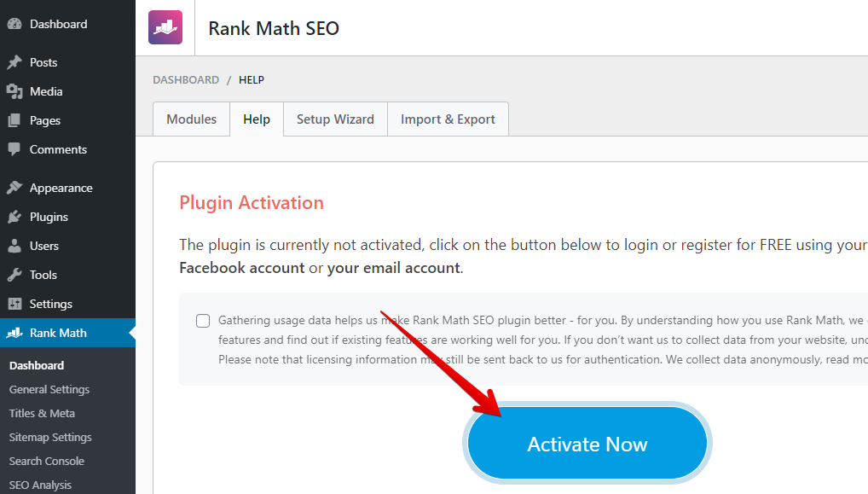This screenshot has height=494, width=868.
Task: Open the Setup Wizard tab
Action: click(x=335, y=119)
